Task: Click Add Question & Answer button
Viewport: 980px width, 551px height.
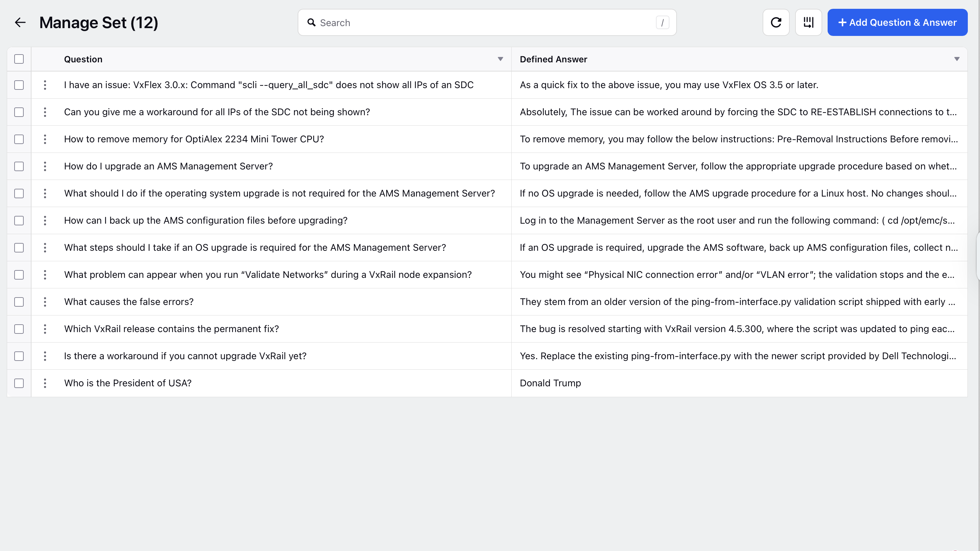Action: pyautogui.click(x=897, y=22)
